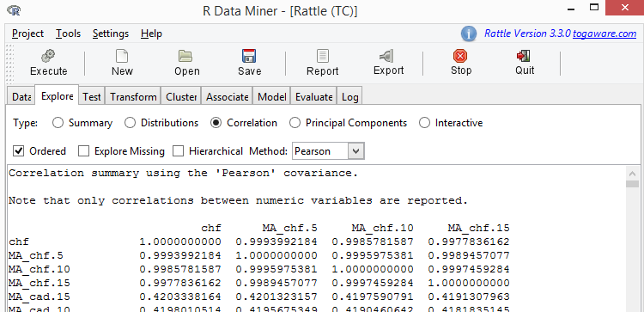Switch to the Test tab

tap(92, 97)
